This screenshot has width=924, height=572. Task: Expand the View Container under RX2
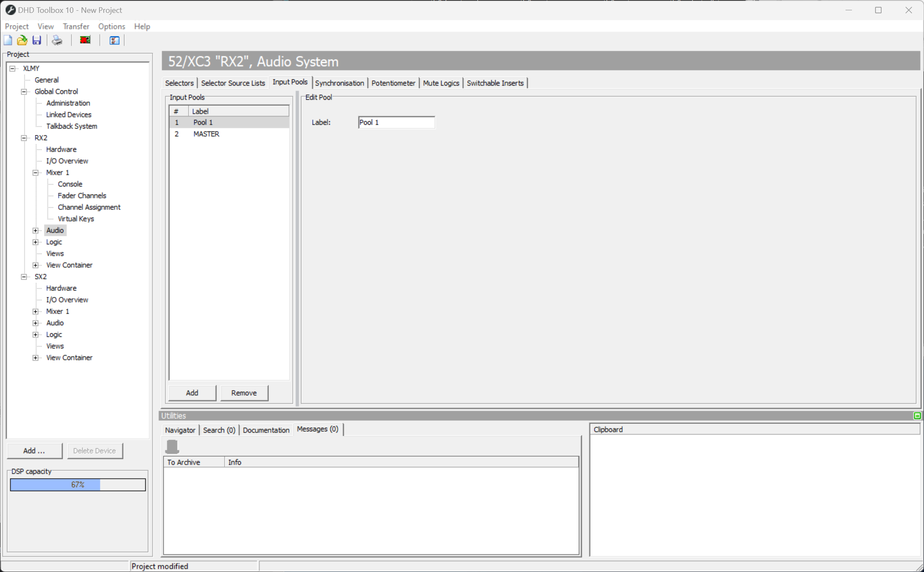point(36,265)
